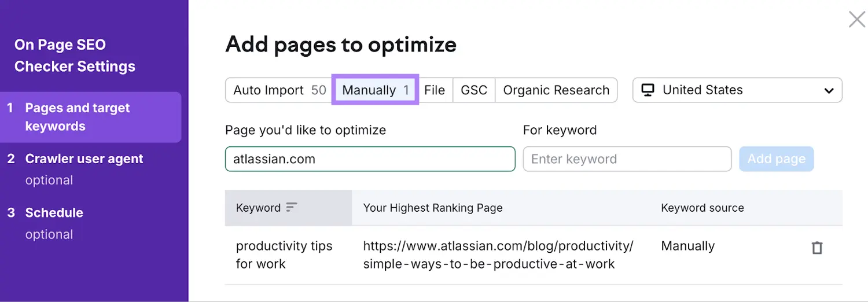Open the Crawler user agent step
The height and width of the screenshot is (302, 868).
(x=84, y=159)
